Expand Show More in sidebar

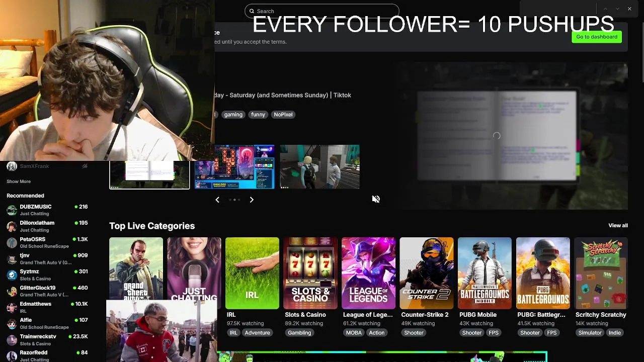click(19, 182)
